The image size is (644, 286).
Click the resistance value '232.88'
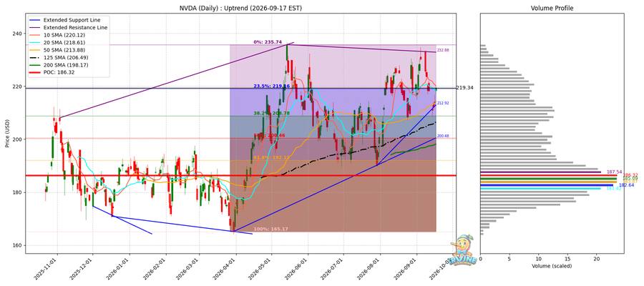(443, 50)
